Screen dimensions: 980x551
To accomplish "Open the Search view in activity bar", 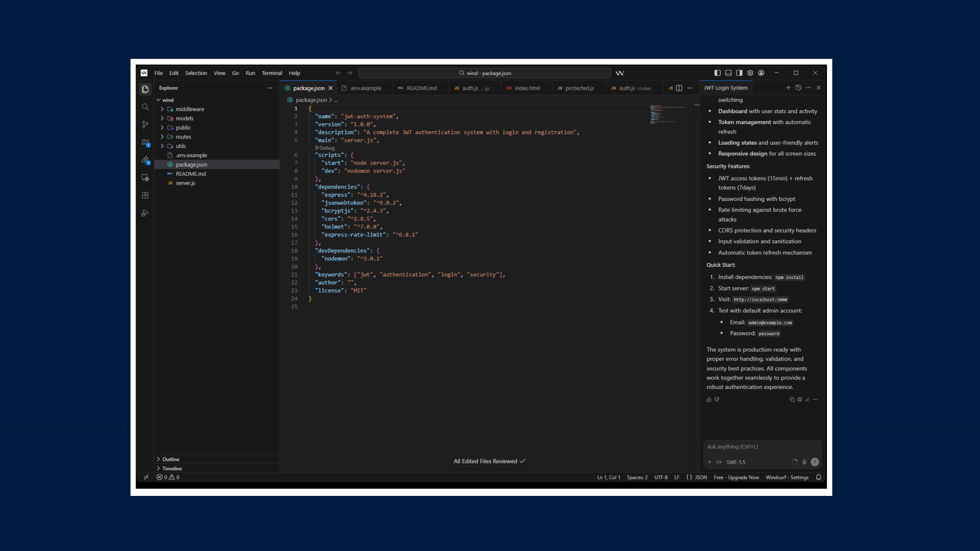I will [x=145, y=107].
